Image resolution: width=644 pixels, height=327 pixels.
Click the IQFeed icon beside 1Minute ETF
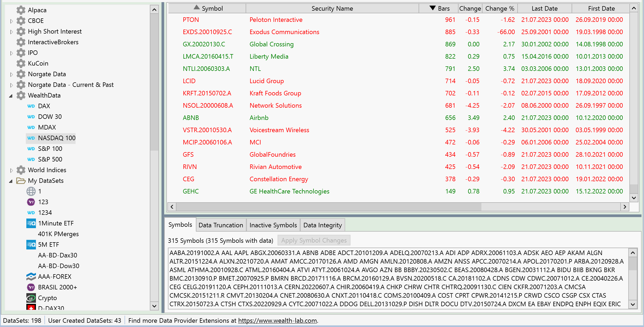31,223
